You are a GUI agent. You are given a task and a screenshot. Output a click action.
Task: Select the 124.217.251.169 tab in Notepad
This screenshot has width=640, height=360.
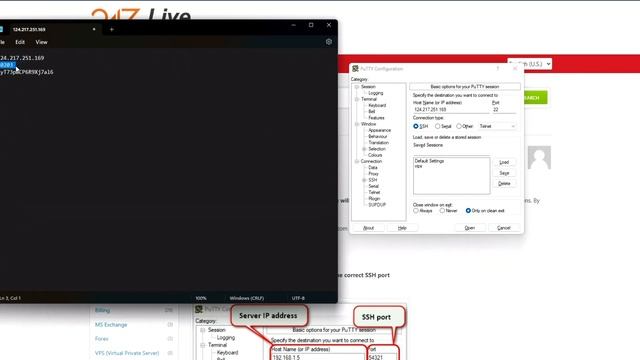(x=29, y=29)
